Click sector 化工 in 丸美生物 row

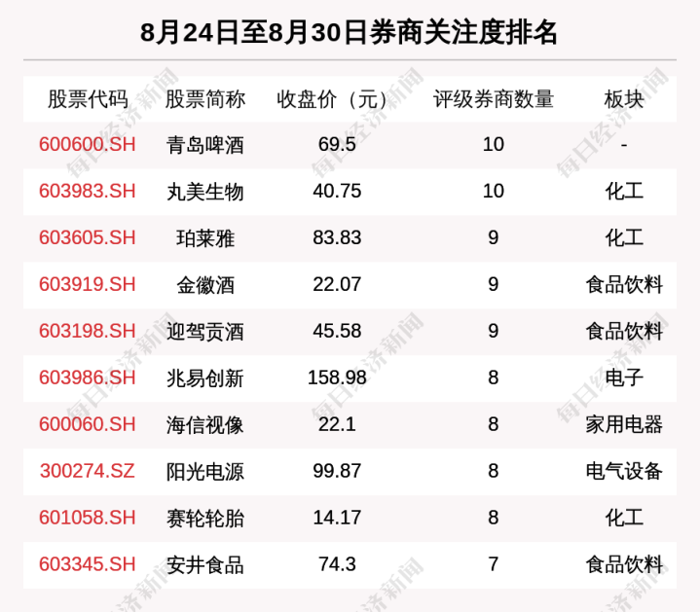point(624,192)
